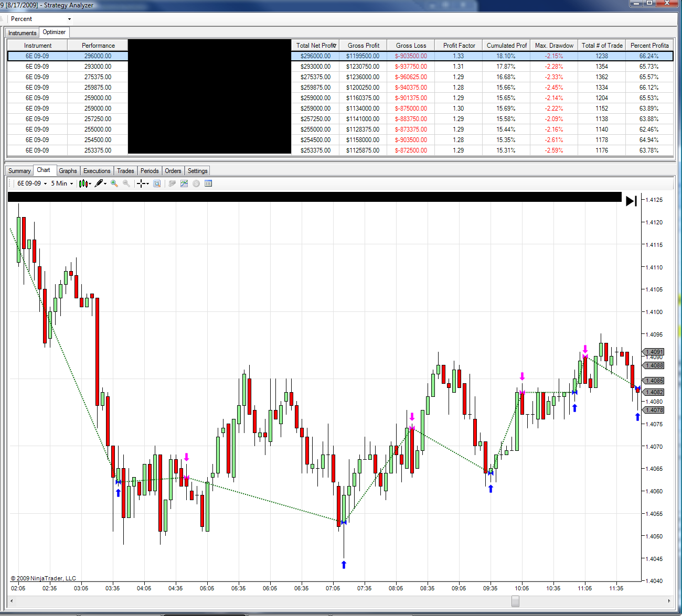This screenshot has width=682, height=616.
Task: Go to the Trades tab
Action: [x=125, y=171]
